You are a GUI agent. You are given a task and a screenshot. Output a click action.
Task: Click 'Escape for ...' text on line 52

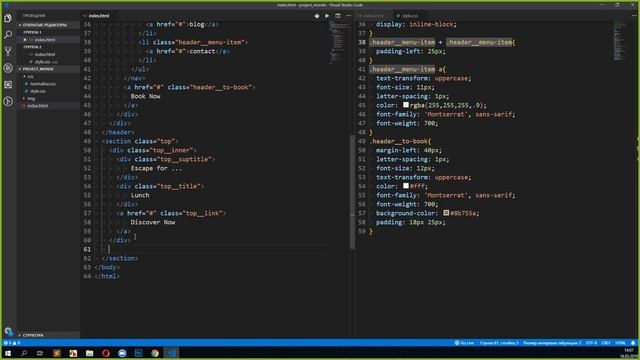click(156, 168)
